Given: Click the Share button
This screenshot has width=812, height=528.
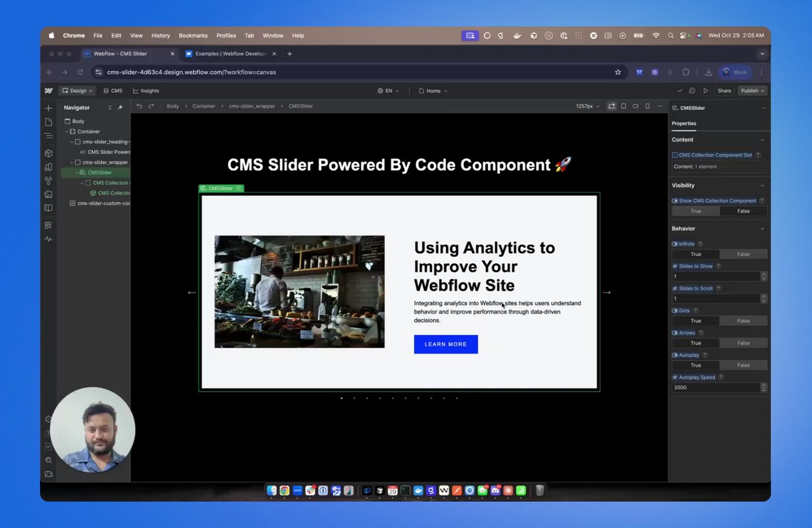Looking at the screenshot, I should (724, 91).
